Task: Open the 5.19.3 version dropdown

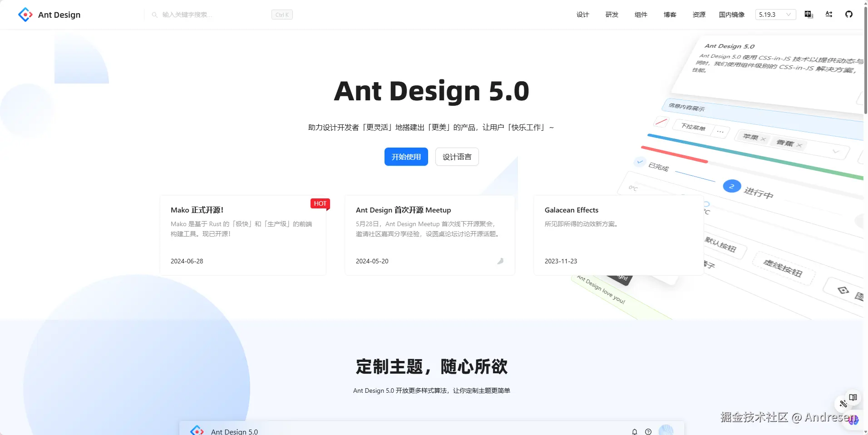Action: (x=775, y=15)
